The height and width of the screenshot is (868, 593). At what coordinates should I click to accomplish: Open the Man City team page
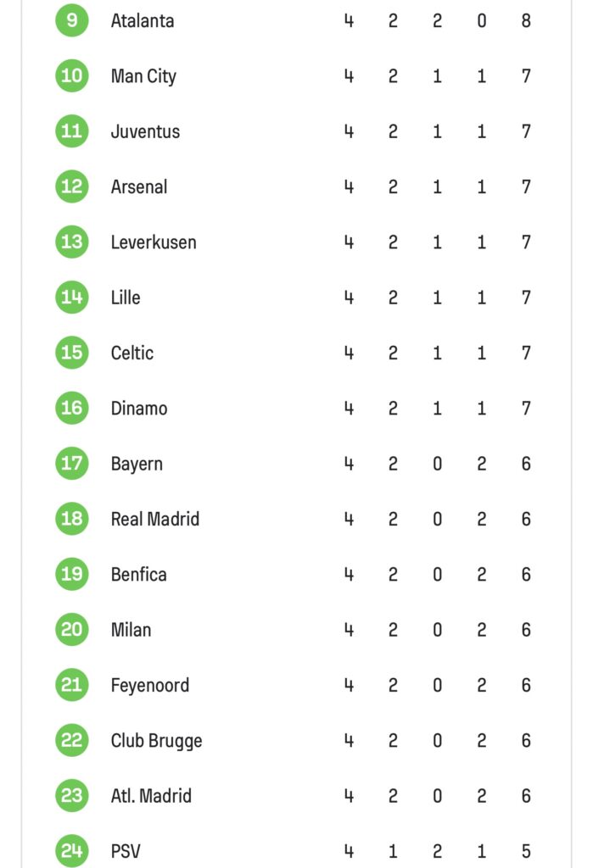143,75
